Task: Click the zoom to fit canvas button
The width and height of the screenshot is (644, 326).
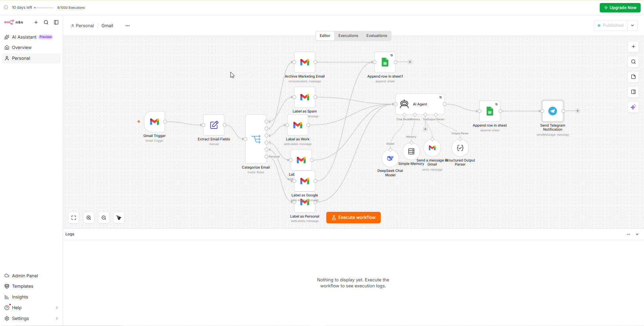Action: 74,218
